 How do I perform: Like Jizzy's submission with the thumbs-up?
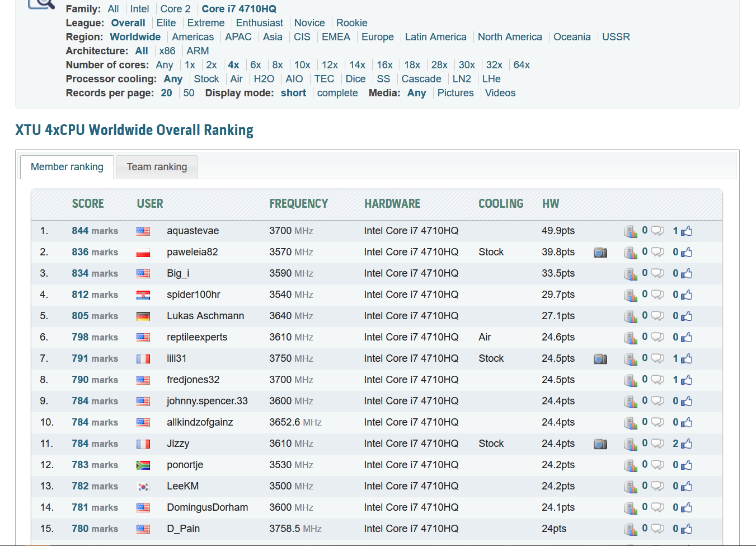(687, 444)
